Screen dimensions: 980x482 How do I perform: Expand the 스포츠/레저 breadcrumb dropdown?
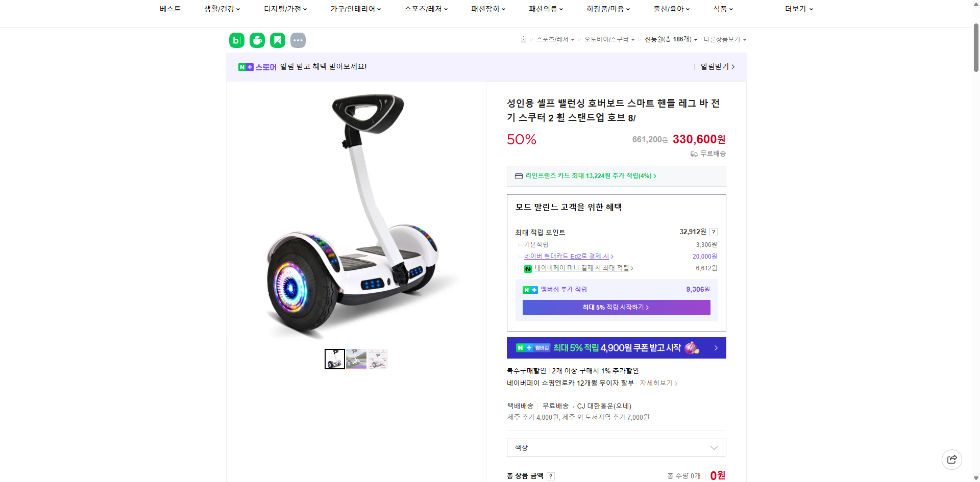point(554,39)
